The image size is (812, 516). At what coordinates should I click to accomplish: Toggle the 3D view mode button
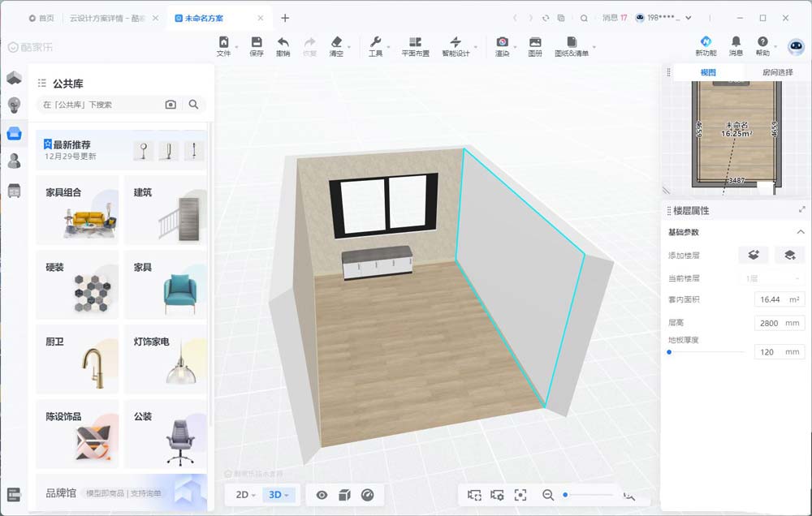tap(279, 495)
